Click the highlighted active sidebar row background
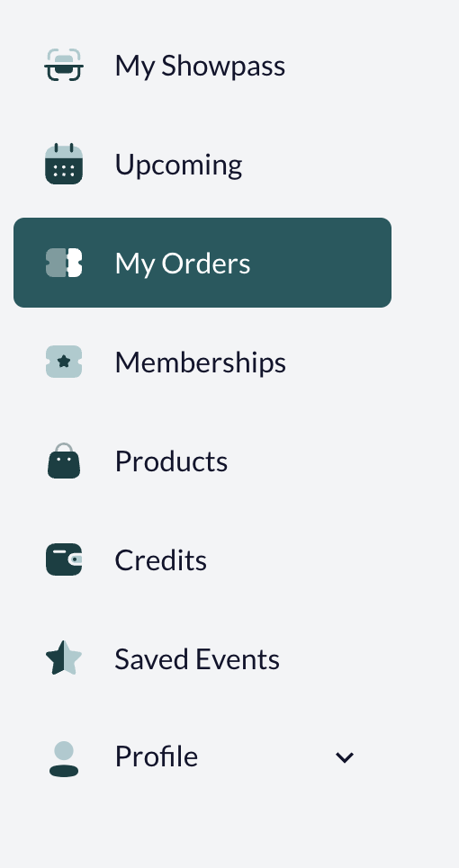The image size is (459, 868). 202,263
